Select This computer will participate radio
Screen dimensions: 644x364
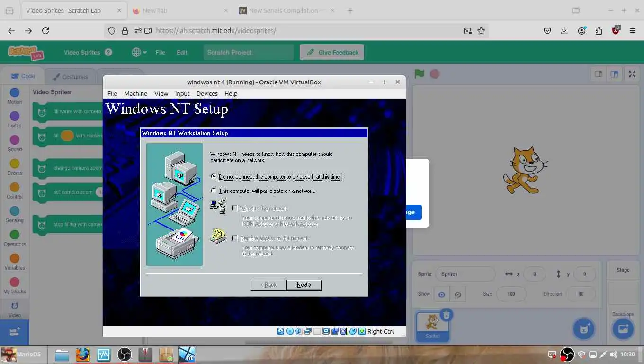coord(213,191)
